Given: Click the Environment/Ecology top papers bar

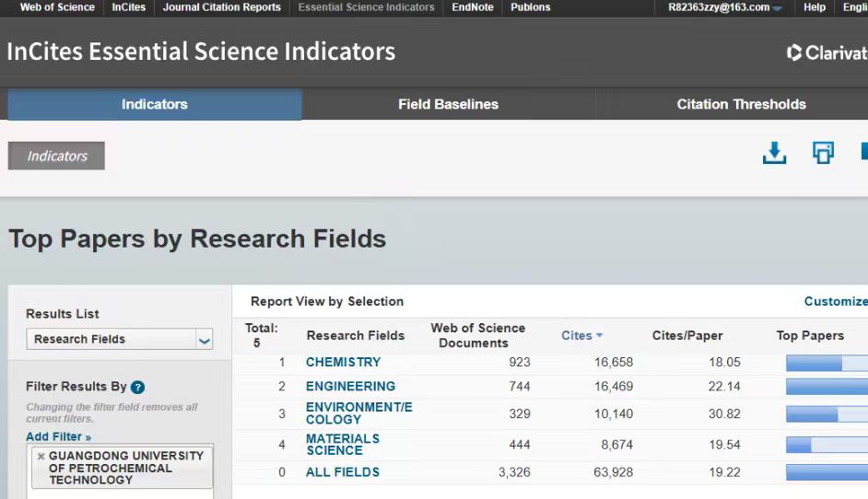Looking at the screenshot, I should click(827, 413).
